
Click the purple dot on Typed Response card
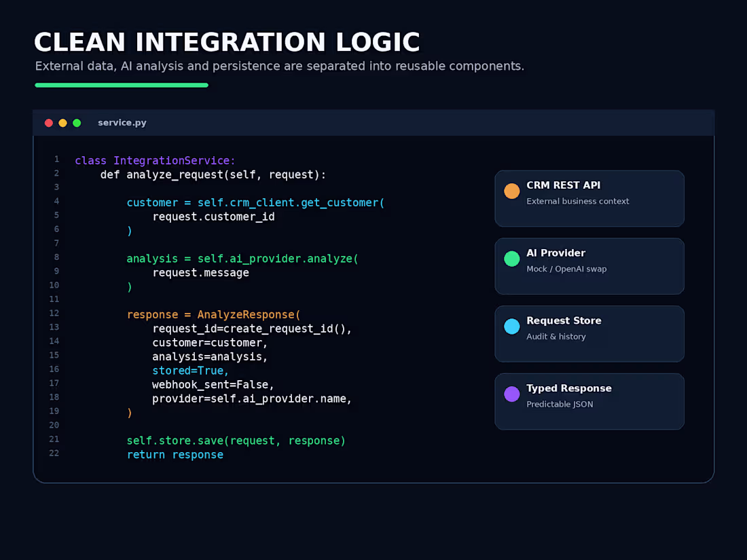511,394
